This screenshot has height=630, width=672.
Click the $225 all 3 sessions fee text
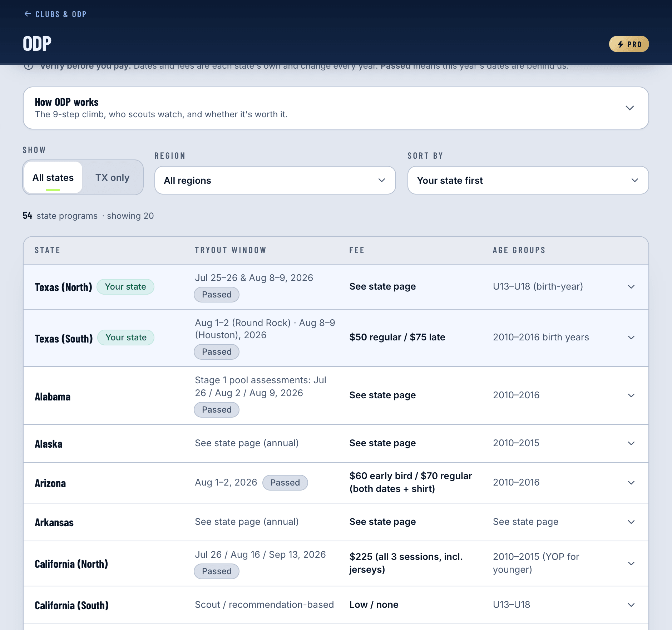(x=406, y=563)
